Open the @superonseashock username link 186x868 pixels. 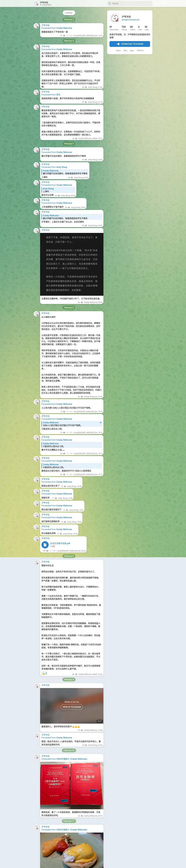click(x=131, y=20)
